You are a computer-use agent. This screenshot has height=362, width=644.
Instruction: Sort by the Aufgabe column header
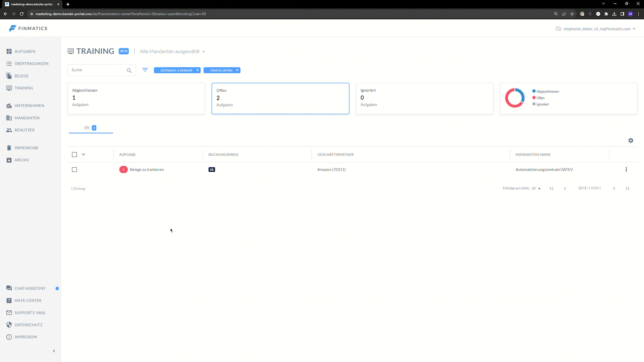(x=127, y=155)
